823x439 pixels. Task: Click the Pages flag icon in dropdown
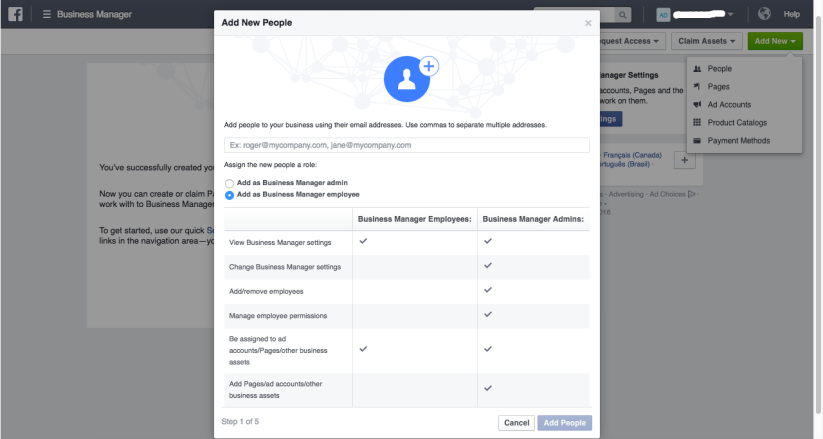(697, 87)
